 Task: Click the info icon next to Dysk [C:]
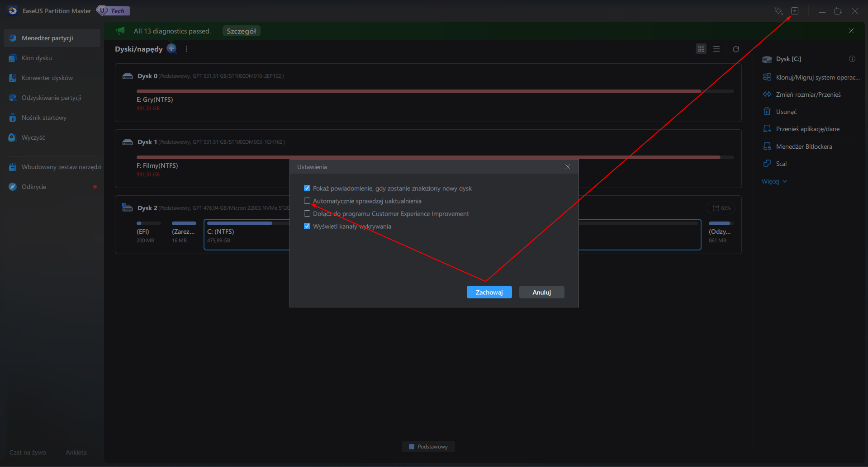click(852, 59)
